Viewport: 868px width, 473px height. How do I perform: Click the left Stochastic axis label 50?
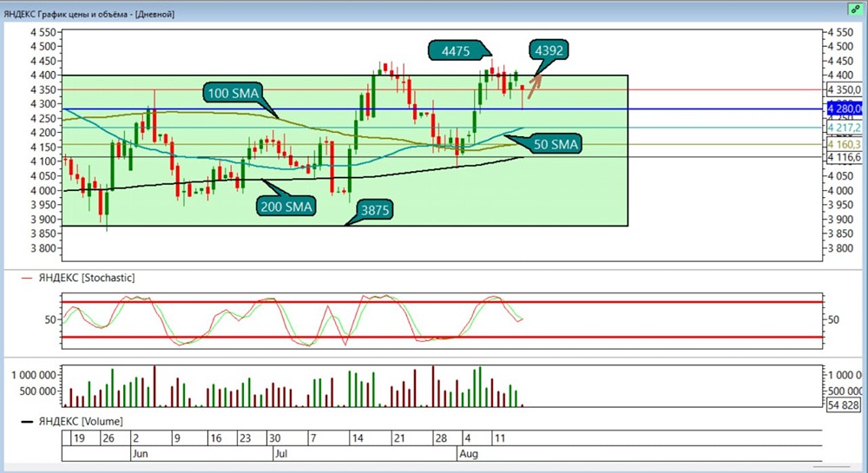tap(51, 319)
